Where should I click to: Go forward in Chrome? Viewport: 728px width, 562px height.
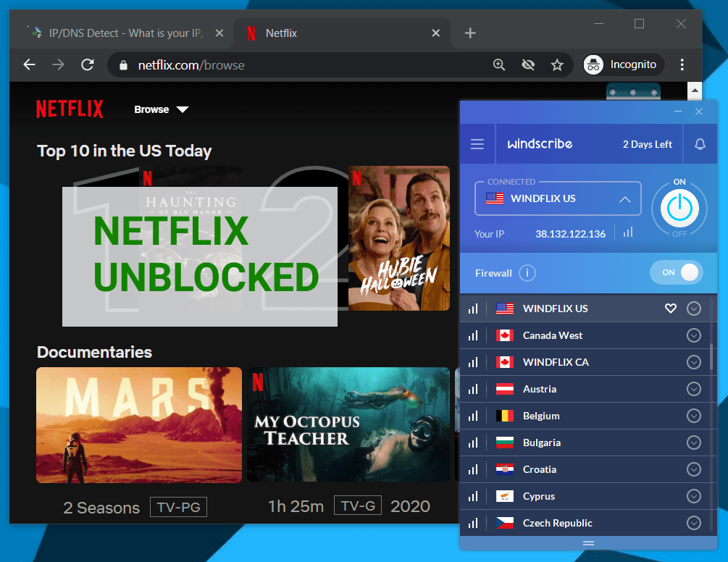point(59,64)
